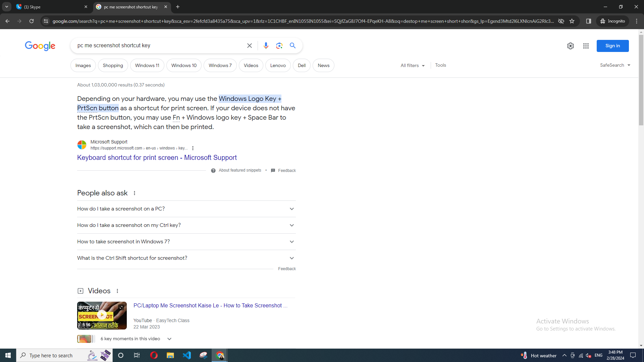Viewport: 644px width, 362px height.
Task: Go to Google homepage via logo
Action: pos(40,46)
